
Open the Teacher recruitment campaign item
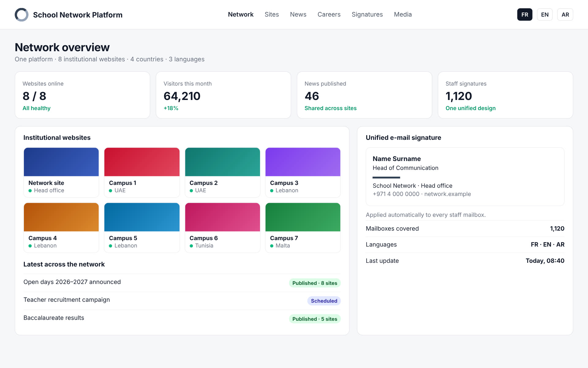[x=182, y=301]
